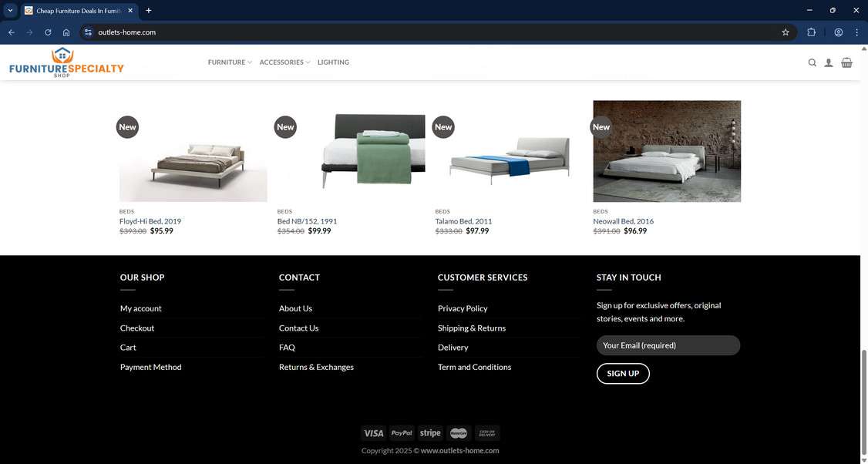The height and width of the screenshot is (464, 868).
Task: Open the Contact Us link
Action: [299, 328]
